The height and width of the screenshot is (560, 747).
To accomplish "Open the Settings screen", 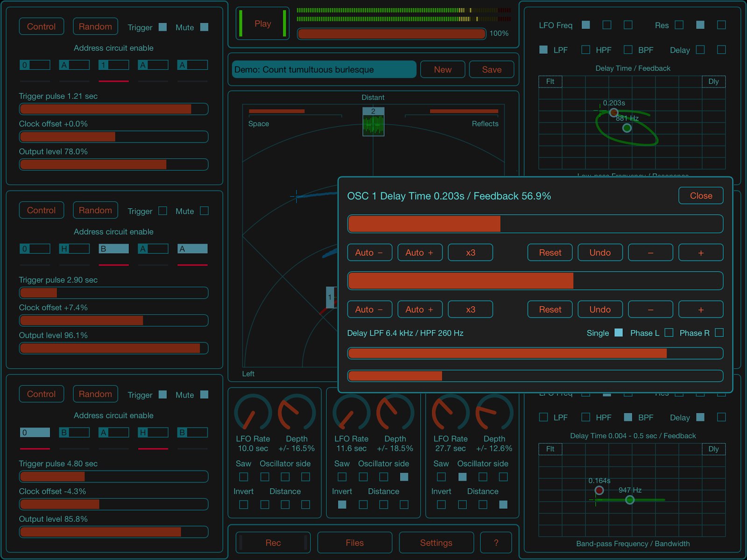I will click(x=436, y=543).
